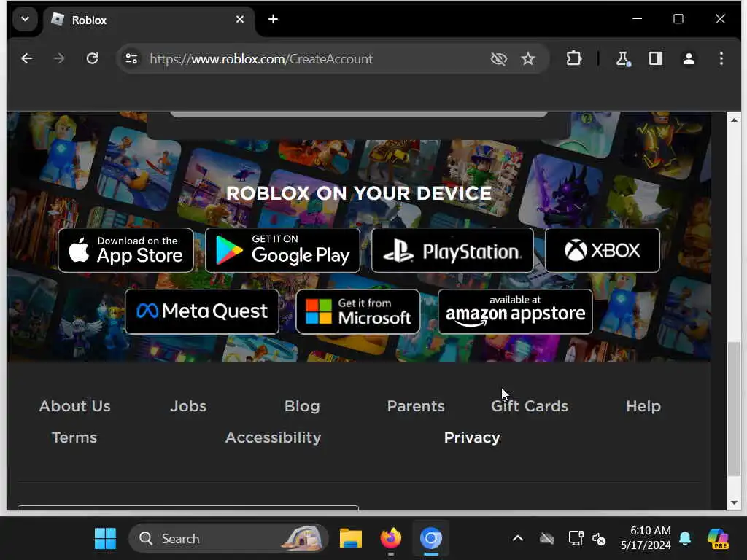
Task: Click the forward navigation arrow
Action: pos(59,58)
